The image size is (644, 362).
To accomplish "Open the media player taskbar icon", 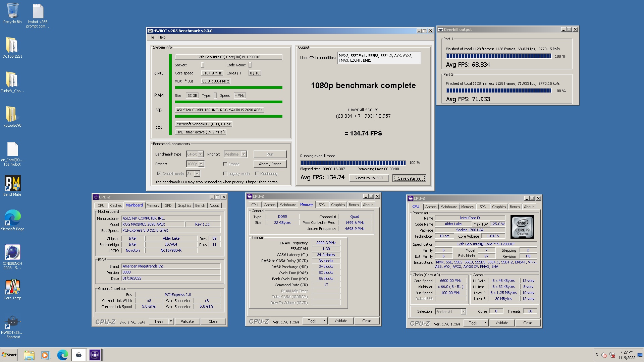I will [x=45, y=355].
